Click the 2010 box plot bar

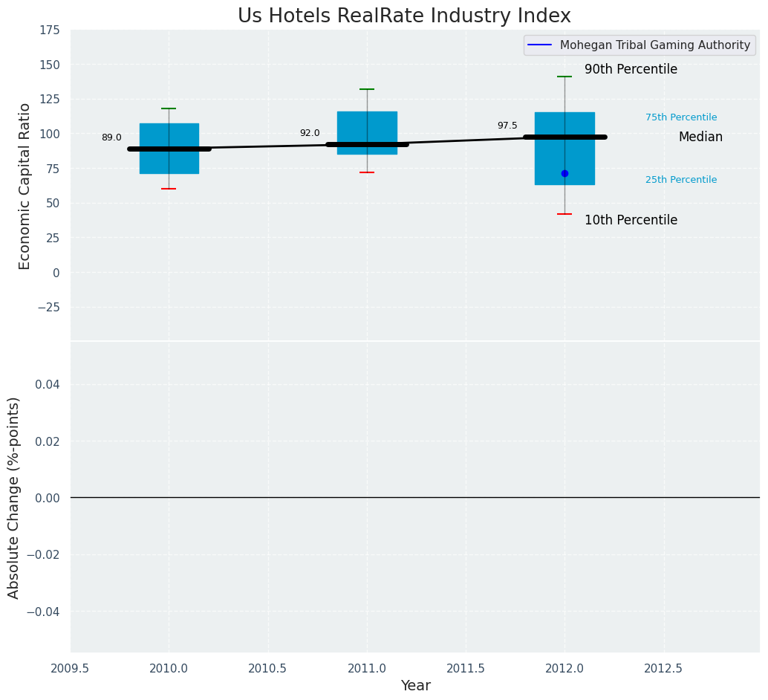(169, 149)
